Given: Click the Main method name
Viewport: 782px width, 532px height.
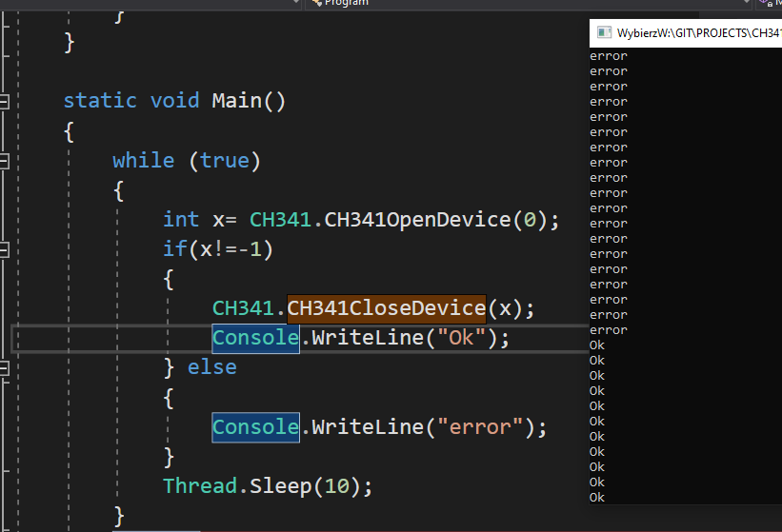Looking at the screenshot, I should tap(236, 101).
